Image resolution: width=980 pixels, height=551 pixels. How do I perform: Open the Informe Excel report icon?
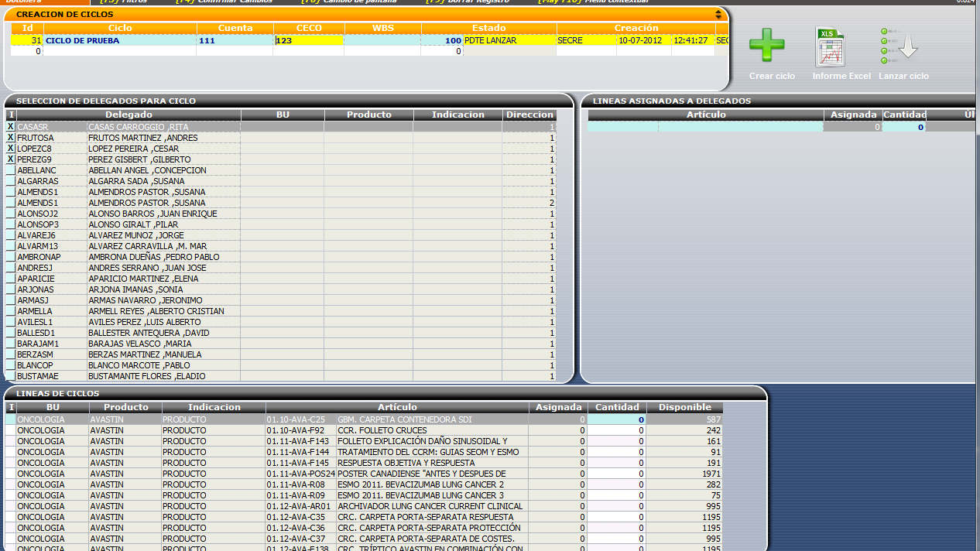[x=829, y=46]
